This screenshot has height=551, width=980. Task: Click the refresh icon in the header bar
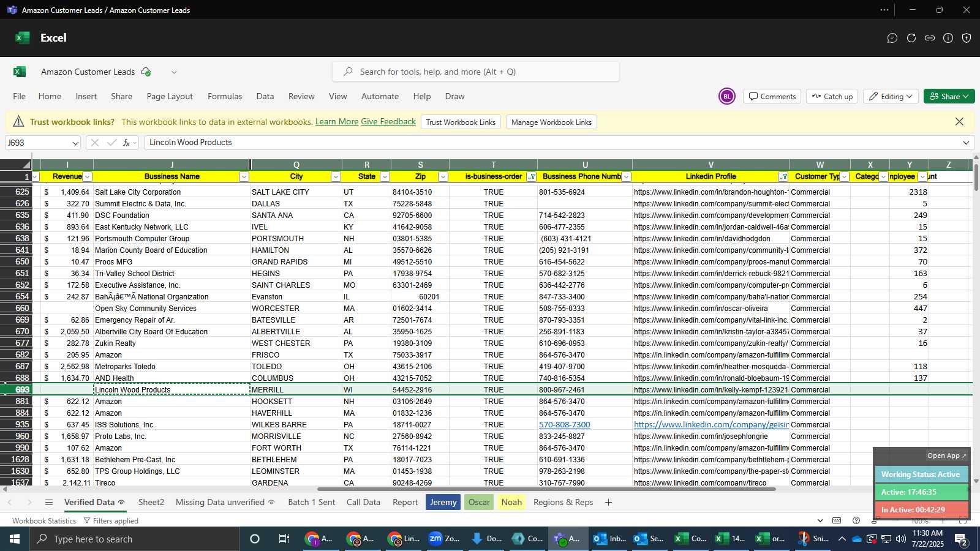coord(911,38)
